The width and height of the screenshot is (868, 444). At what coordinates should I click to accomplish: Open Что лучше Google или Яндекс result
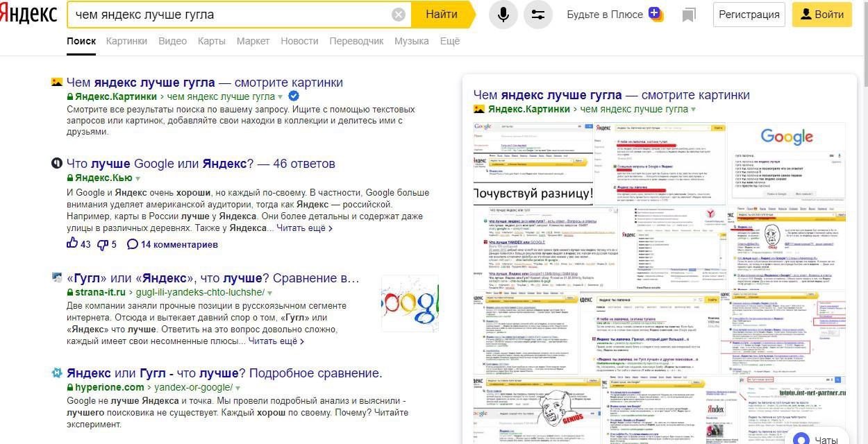point(201,164)
